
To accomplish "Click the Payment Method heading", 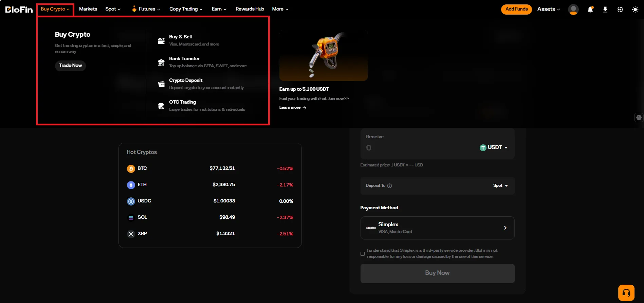I will coord(379,208).
